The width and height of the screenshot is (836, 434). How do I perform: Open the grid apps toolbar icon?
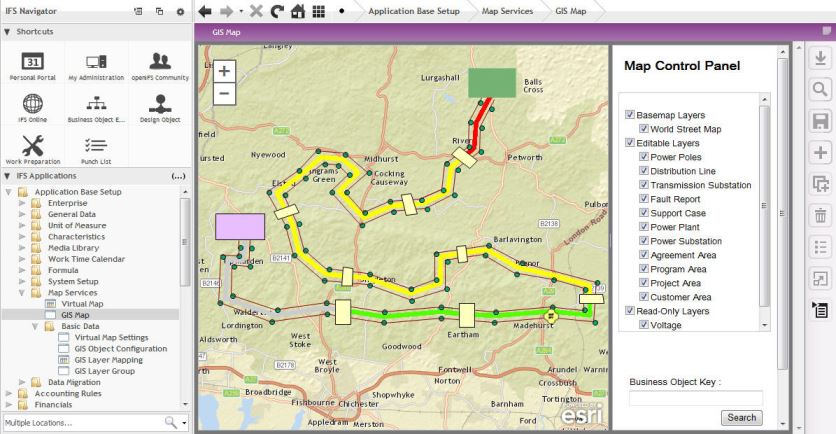coord(319,11)
